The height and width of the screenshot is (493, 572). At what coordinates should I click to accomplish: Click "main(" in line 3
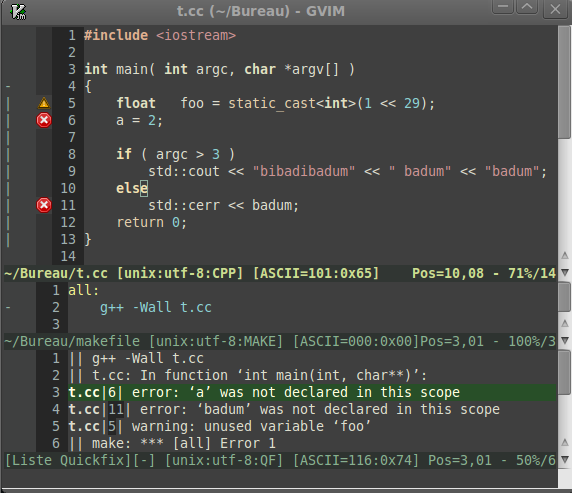tap(136, 69)
